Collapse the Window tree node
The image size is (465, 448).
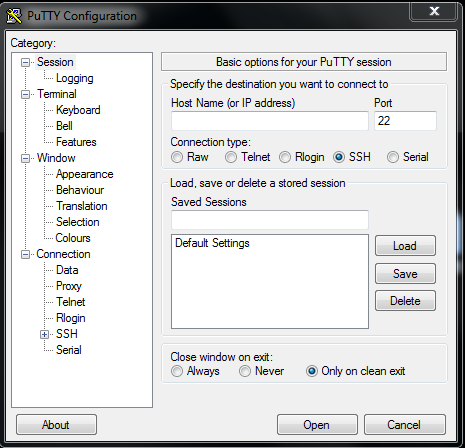click(x=25, y=158)
